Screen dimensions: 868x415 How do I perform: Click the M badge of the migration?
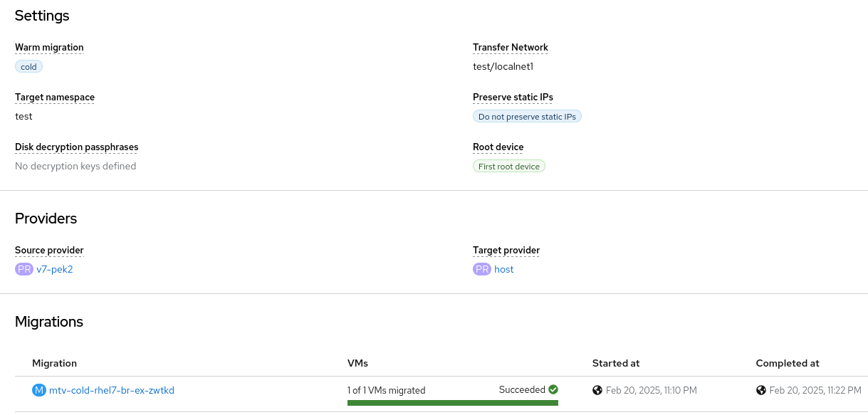(39, 390)
